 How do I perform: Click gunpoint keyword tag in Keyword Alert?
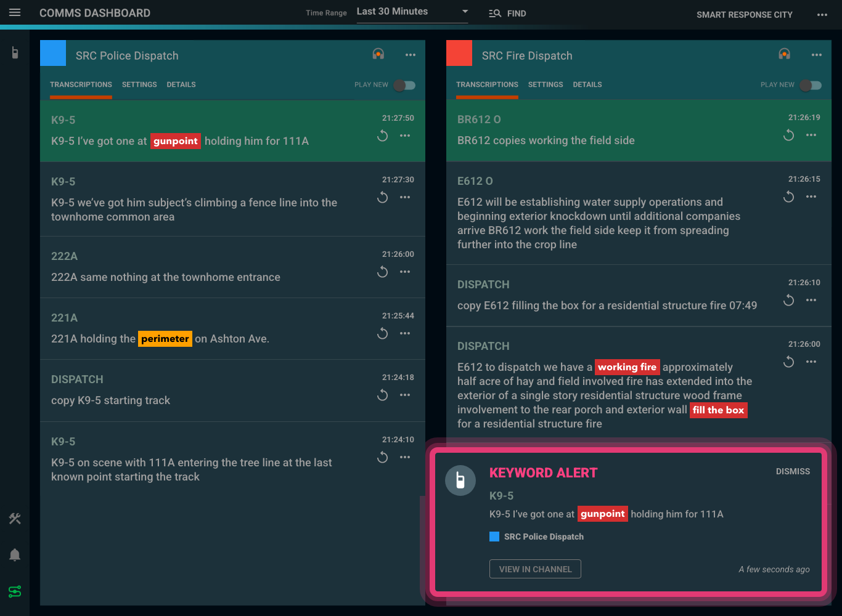(x=603, y=514)
